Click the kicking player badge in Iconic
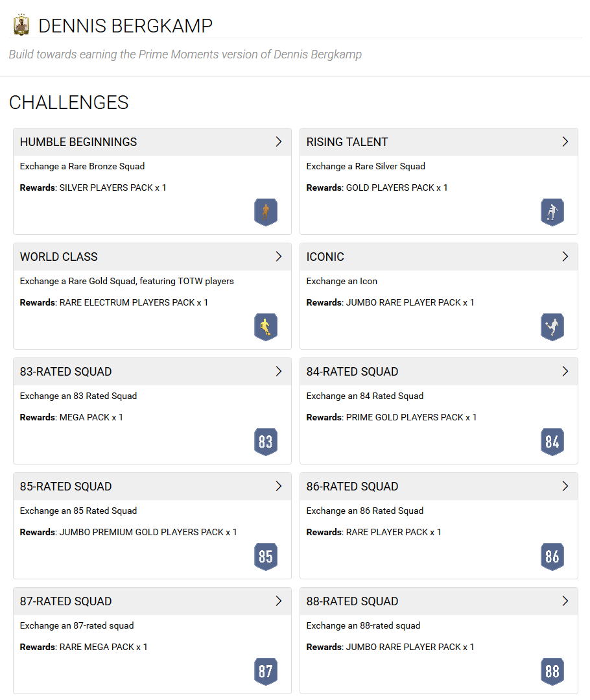This screenshot has height=700, width=590. click(x=552, y=327)
